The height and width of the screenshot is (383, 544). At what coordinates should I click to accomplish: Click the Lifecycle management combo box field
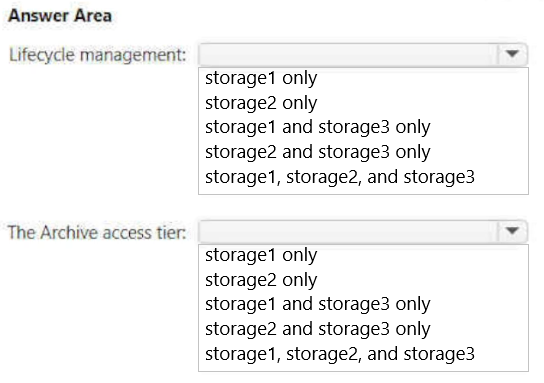[x=363, y=54]
